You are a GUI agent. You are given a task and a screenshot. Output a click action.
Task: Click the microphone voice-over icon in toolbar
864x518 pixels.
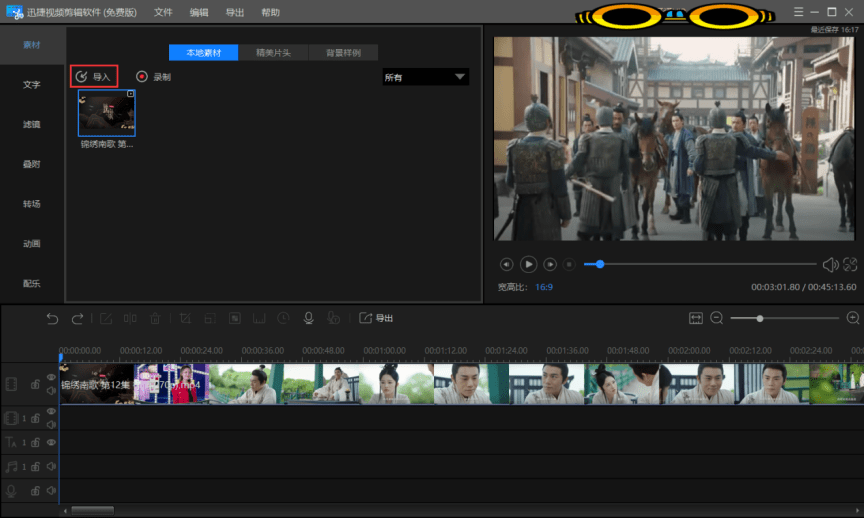point(308,318)
